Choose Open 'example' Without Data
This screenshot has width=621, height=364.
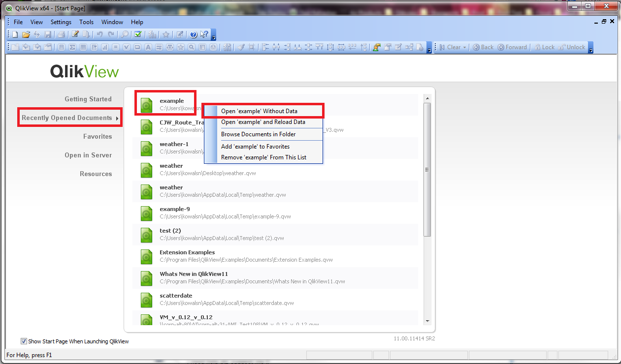[x=263, y=111]
